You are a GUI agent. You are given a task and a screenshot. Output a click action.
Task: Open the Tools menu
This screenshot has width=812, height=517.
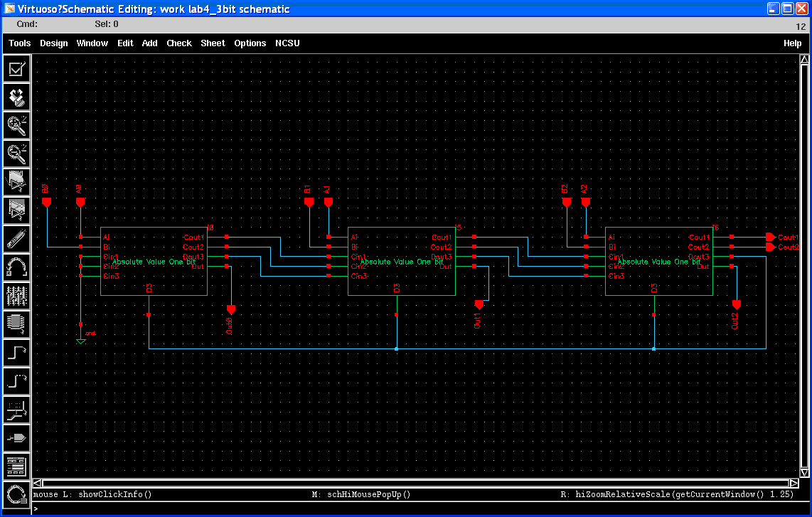(20, 43)
